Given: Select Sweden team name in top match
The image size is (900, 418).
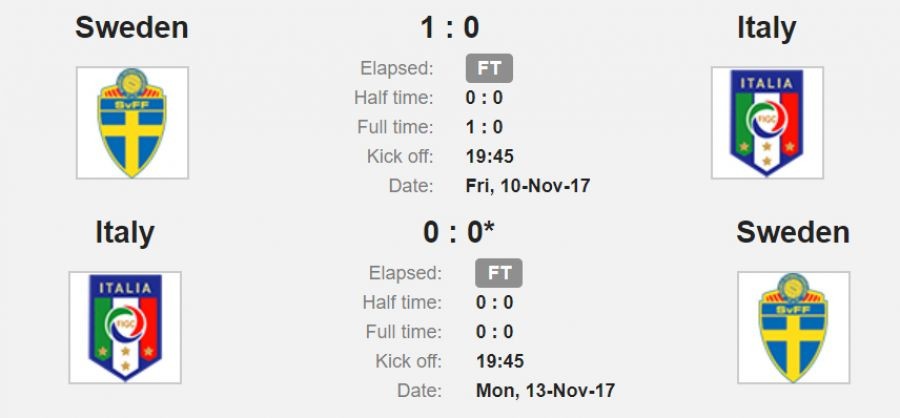Looking at the screenshot, I should [x=132, y=27].
